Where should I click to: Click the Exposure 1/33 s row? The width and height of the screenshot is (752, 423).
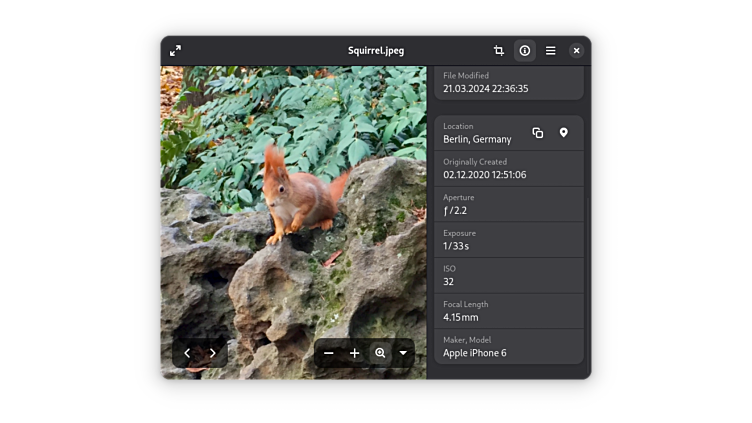tap(509, 240)
